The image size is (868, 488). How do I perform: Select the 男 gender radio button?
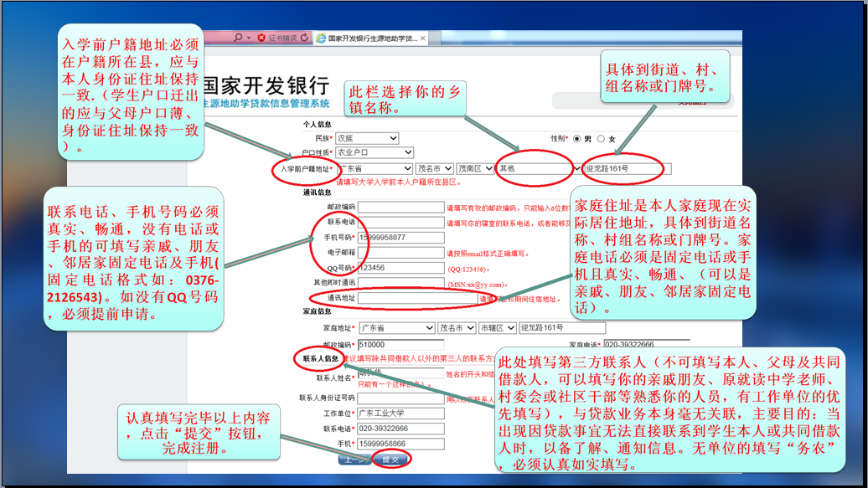576,139
